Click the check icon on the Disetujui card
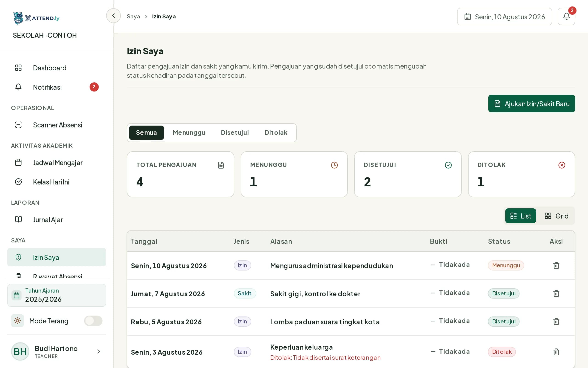Screen dimensions: 588x368 point(448,165)
